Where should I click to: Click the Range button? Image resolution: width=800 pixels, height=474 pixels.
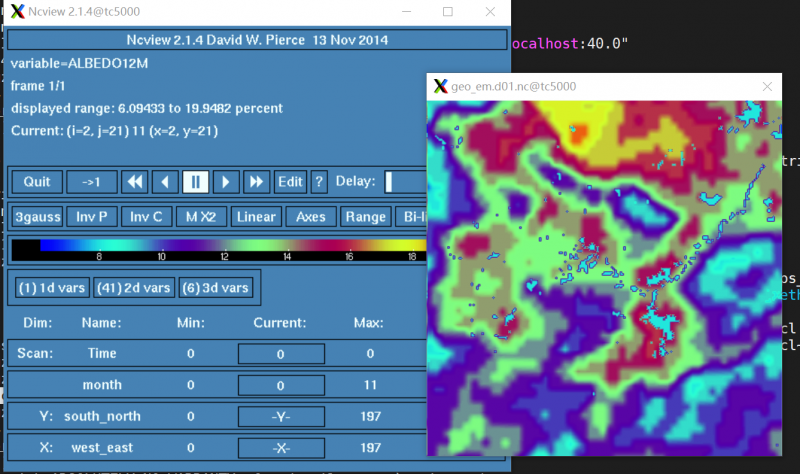click(x=365, y=216)
